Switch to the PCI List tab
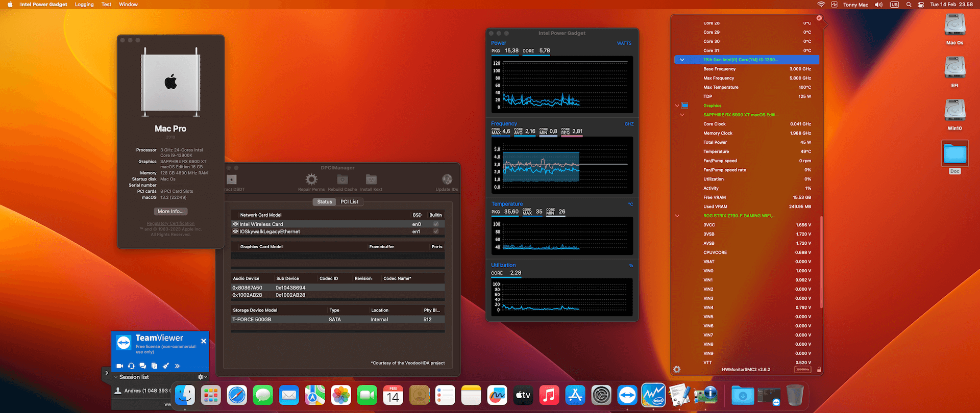980x413 pixels. 350,202
